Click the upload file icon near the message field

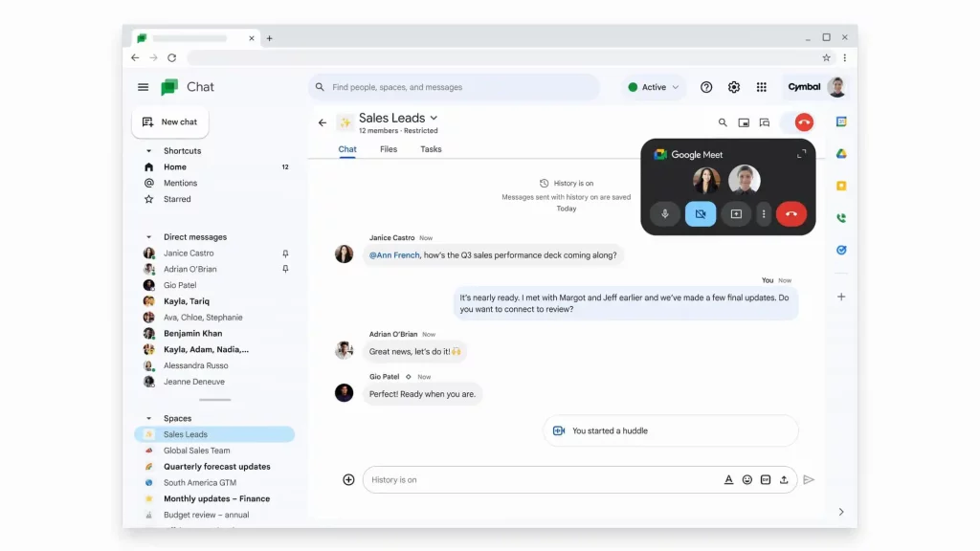coord(785,479)
